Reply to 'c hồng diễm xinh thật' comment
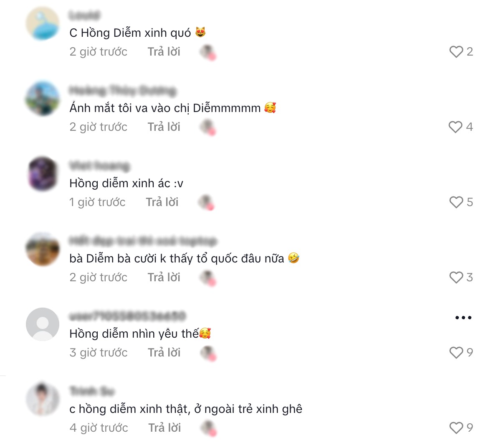The width and height of the screenshot is (486, 448). pyautogui.click(x=165, y=428)
